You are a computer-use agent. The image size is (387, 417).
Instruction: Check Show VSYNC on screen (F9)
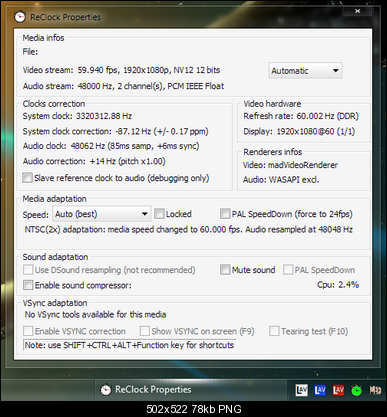145,331
